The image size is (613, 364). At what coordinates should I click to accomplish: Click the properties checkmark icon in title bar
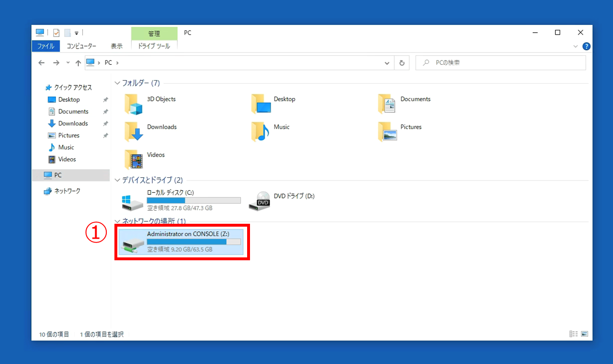click(56, 33)
